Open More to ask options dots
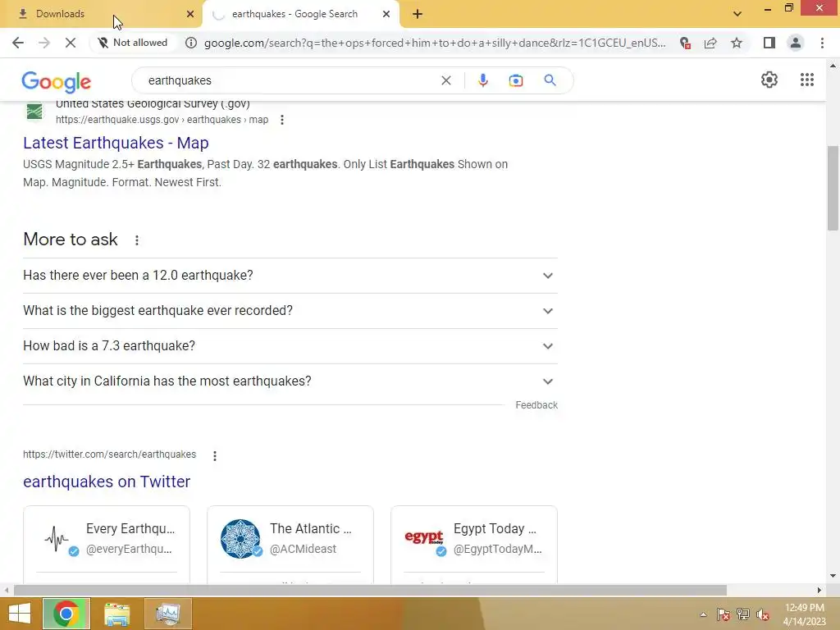 (x=137, y=240)
